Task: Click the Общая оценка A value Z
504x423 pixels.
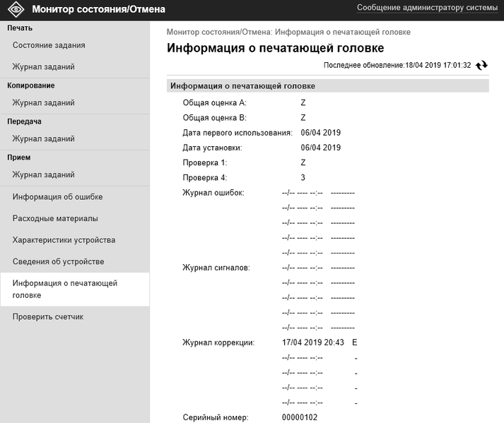Action: (x=303, y=103)
